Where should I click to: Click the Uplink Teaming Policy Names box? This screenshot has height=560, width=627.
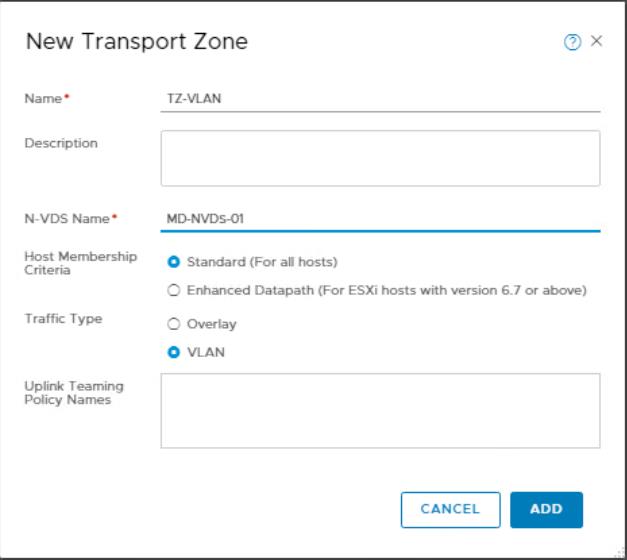(x=380, y=411)
